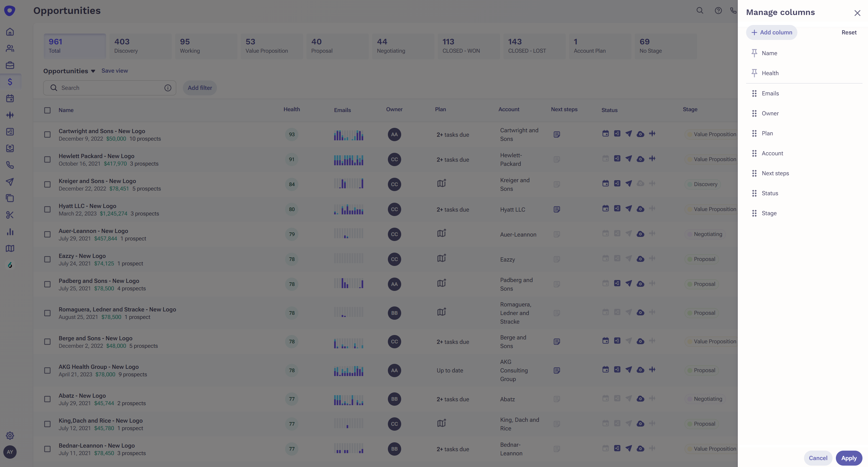Click the cloud recording icon on Hewlett Packard row
868x467 pixels.
pyautogui.click(x=641, y=159)
